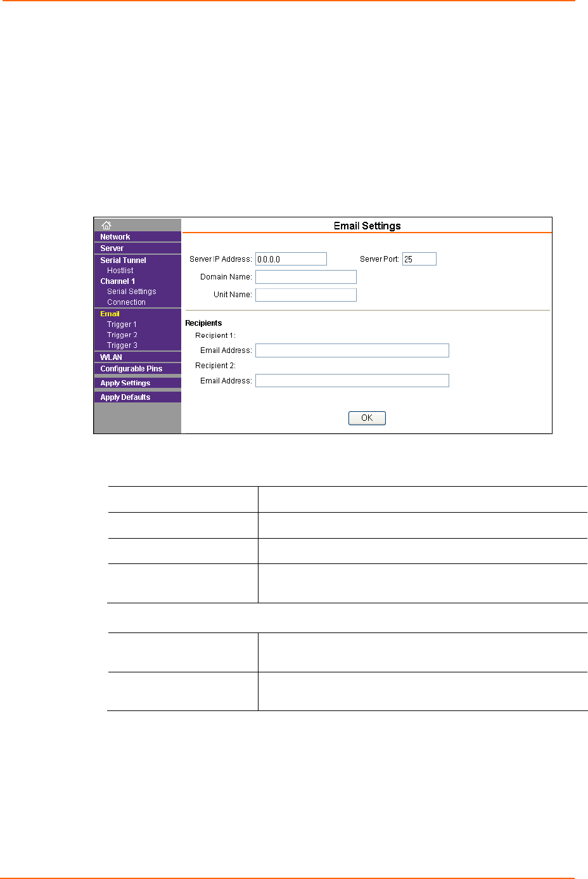
Task: Focus the Server IP Address field
Action: click(291, 259)
